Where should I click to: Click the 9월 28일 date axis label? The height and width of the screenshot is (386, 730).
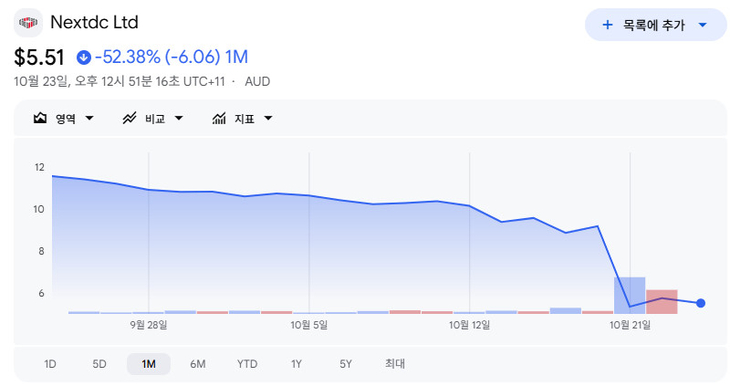(149, 325)
